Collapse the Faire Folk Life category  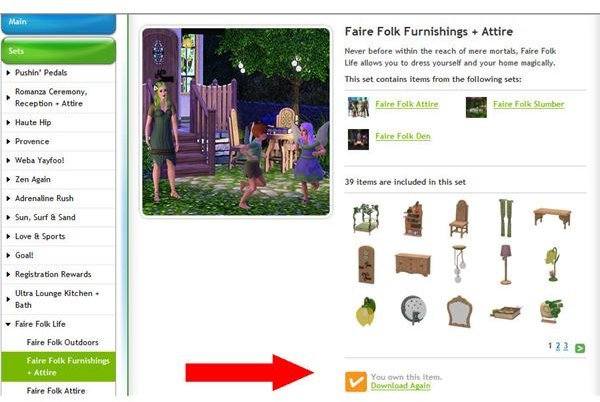point(8,324)
